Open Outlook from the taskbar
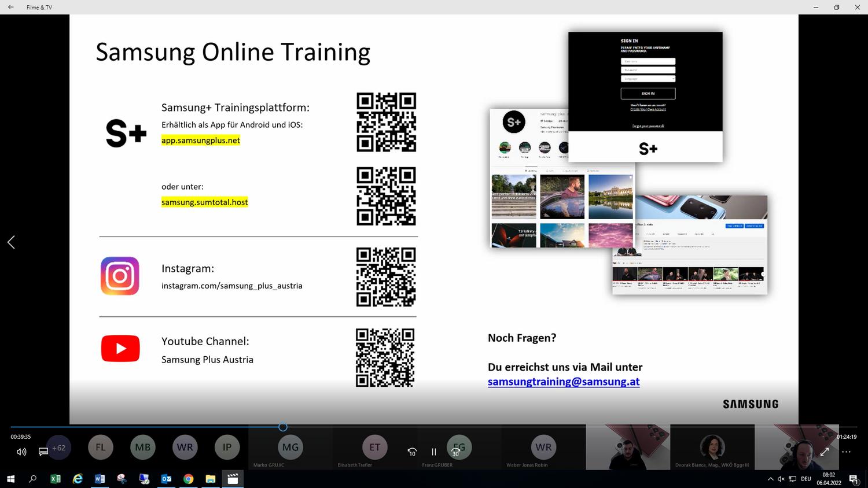868x488 pixels. 166,479
